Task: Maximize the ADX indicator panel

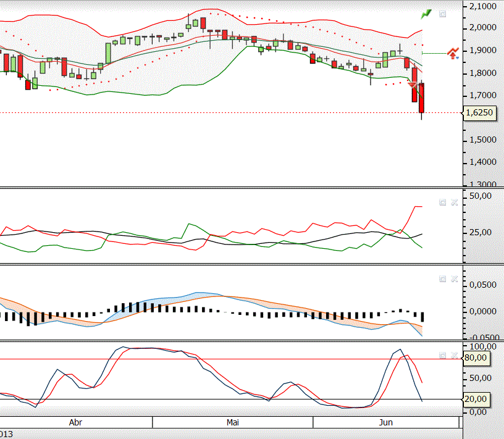Action: pos(443,203)
